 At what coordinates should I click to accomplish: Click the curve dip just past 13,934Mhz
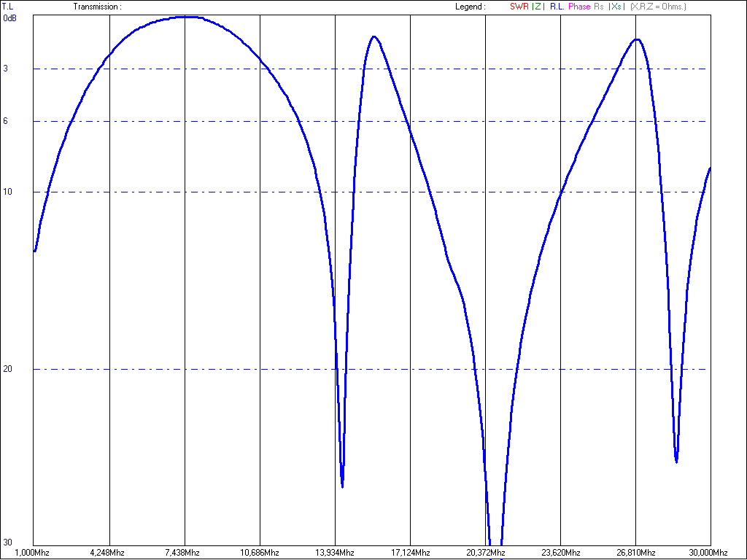(x=342, y=484)
